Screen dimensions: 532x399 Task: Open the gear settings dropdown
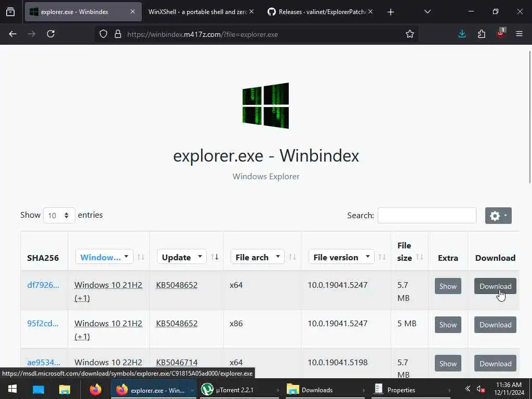pos(498,216)
